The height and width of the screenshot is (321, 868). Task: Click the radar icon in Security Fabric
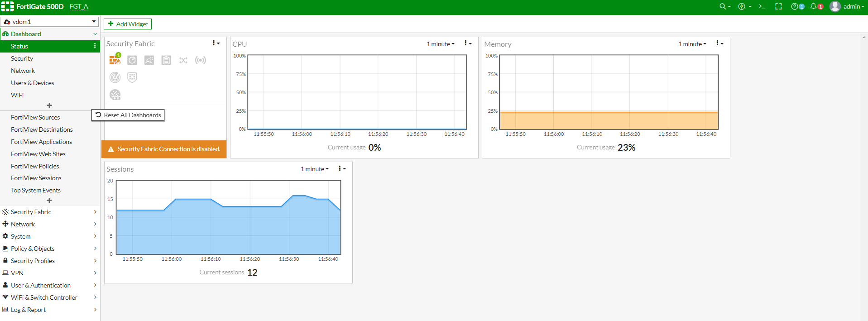pos(115,77)
